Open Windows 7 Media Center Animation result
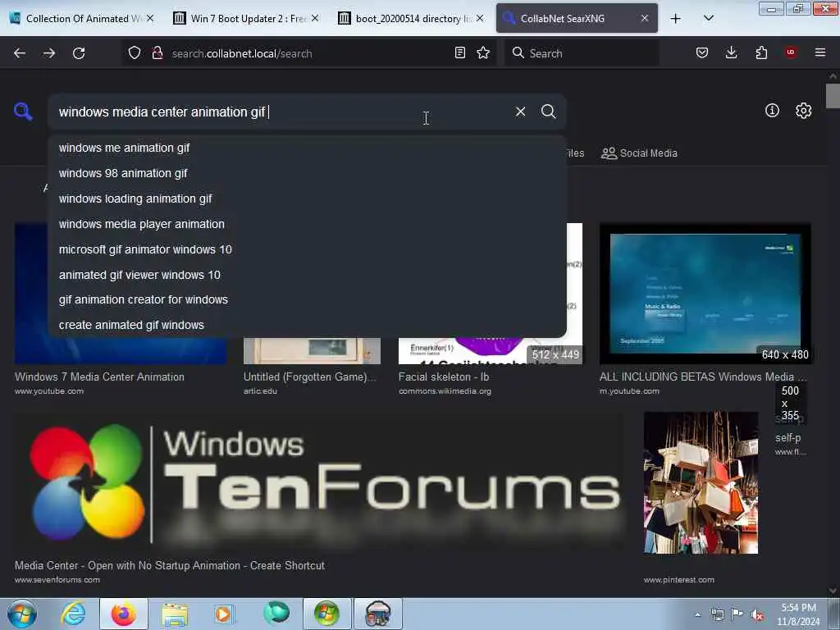The height and width of the screenshot is (630, 840). (99, 377)
